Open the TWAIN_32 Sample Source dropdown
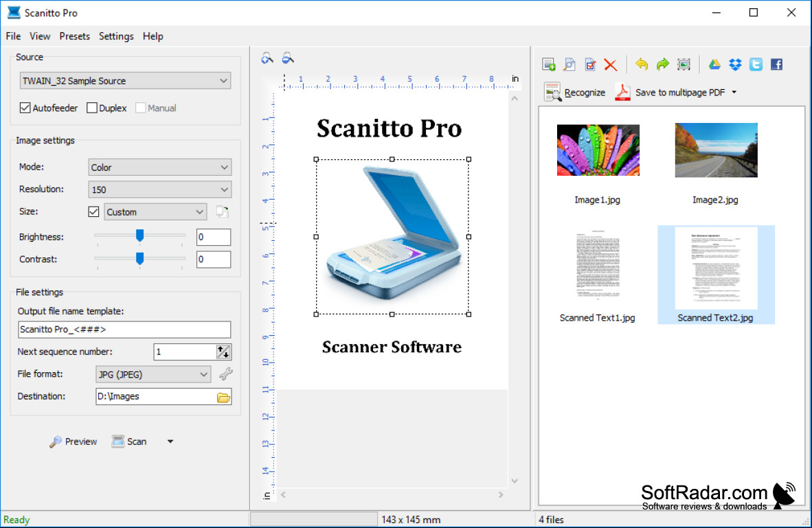Screen dimensions: 812x528 point(125,81)
